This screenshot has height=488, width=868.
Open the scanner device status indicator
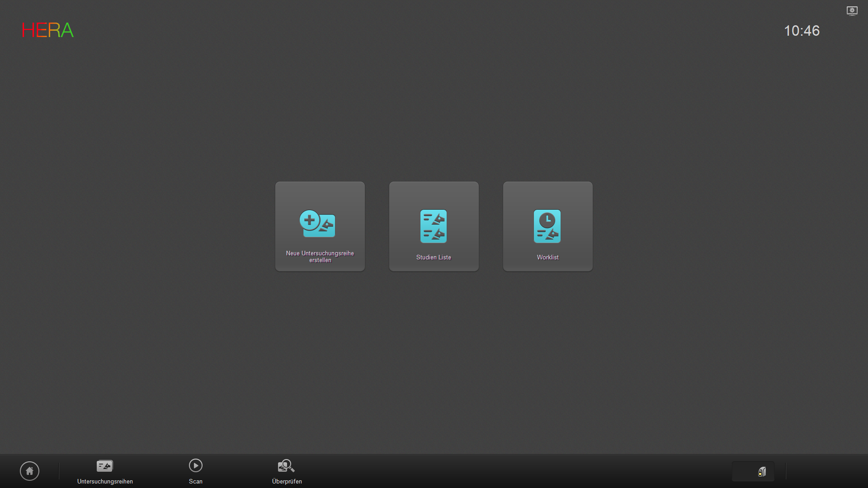(x=762, y=472)
